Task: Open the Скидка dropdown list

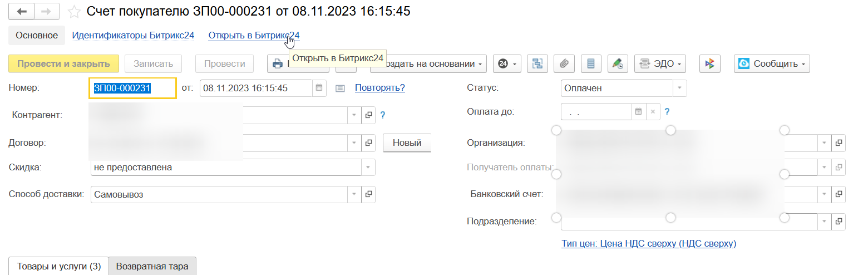Action: (x=368, y=167)
